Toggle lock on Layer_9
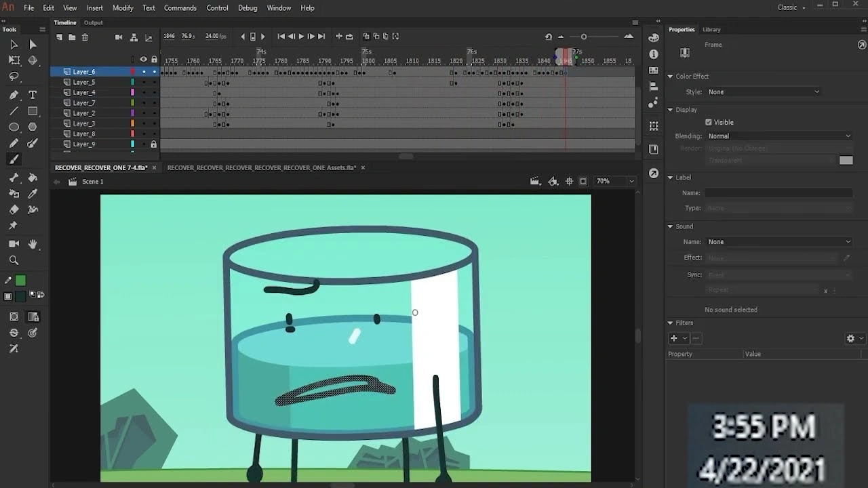The image size is (868, 488). point(154,144)
